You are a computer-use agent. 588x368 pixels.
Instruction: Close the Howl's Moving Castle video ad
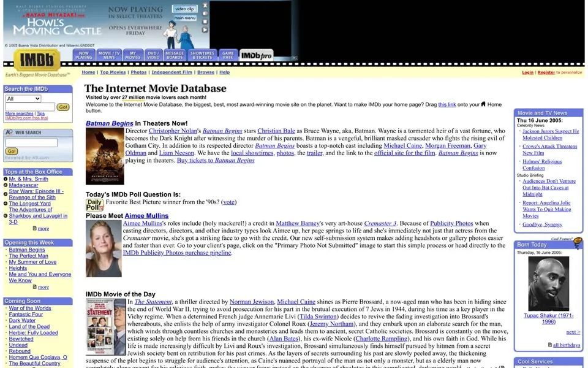point(205,6)
